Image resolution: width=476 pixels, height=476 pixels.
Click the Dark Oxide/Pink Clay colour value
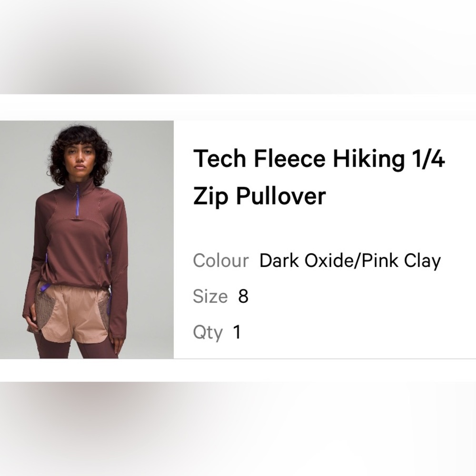pyautogui.click(x=350, y=261)
